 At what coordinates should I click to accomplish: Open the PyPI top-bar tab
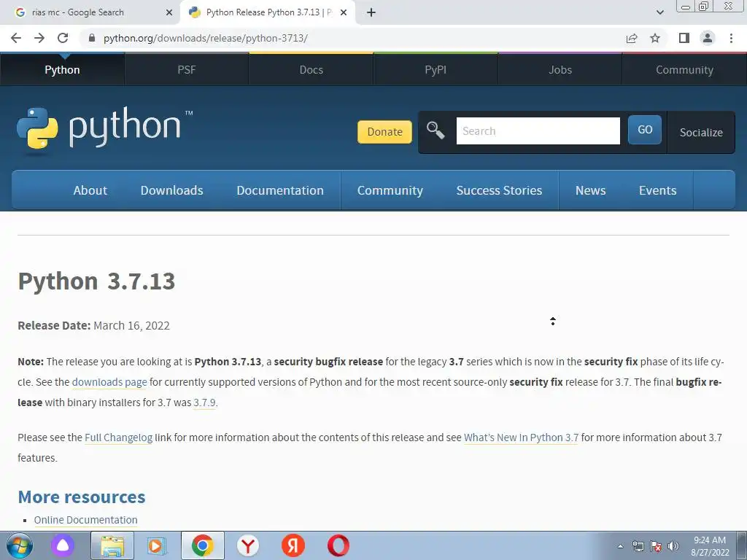[436, 70]
